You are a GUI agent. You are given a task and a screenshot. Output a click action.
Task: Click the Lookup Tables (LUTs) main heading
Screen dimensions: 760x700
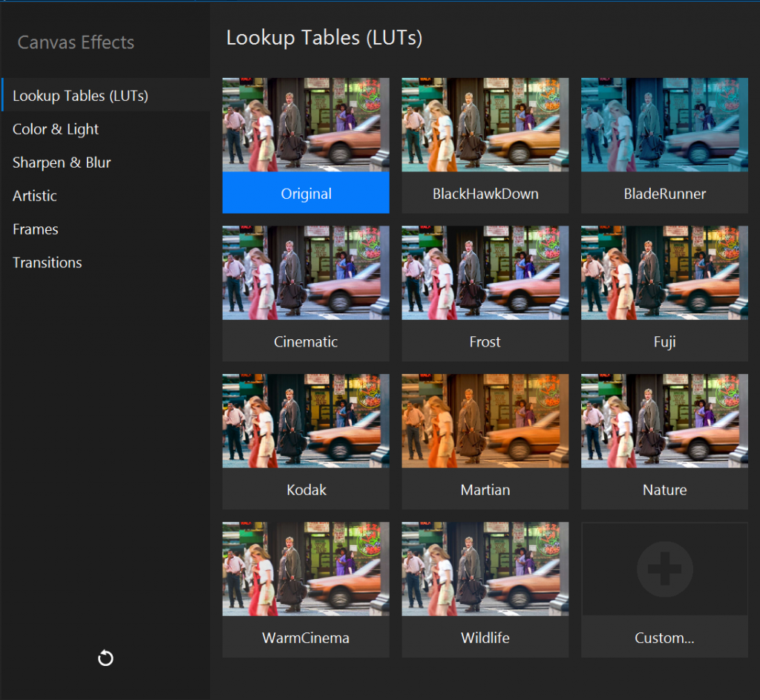point(324,38)
